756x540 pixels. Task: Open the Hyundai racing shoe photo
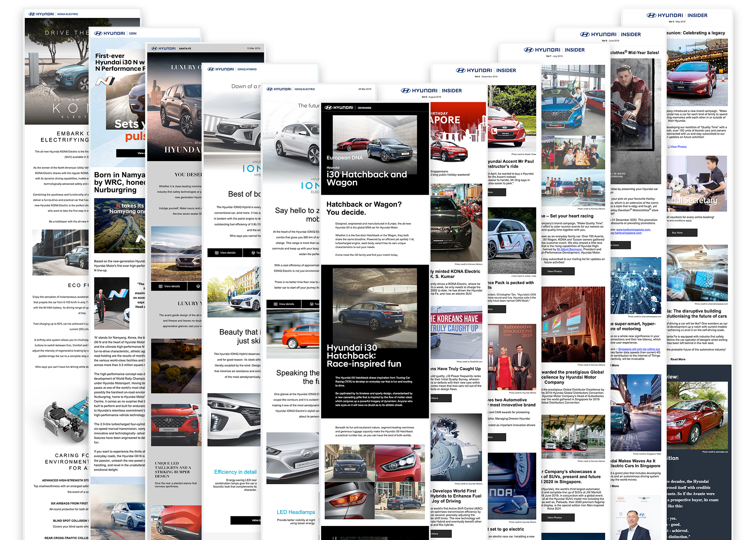512,486
